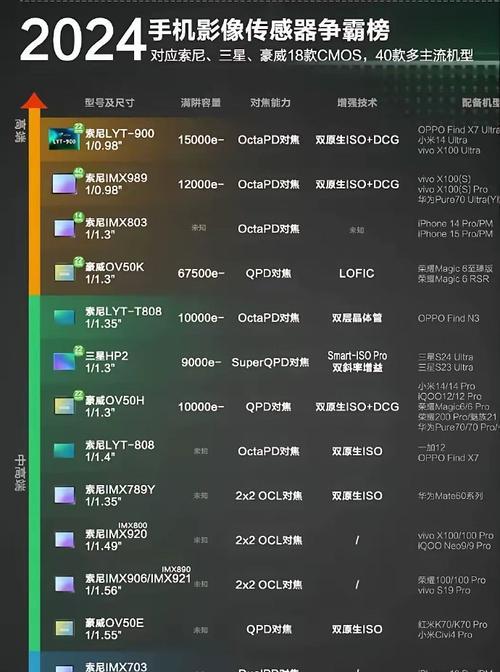Click the "高端" tier label on the left side
The image size is (500, 672).
pyautogui.click(x=20, y=131)
